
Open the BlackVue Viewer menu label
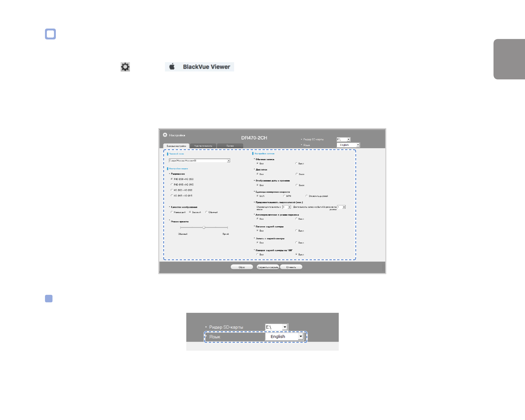[x=206, y=67]
